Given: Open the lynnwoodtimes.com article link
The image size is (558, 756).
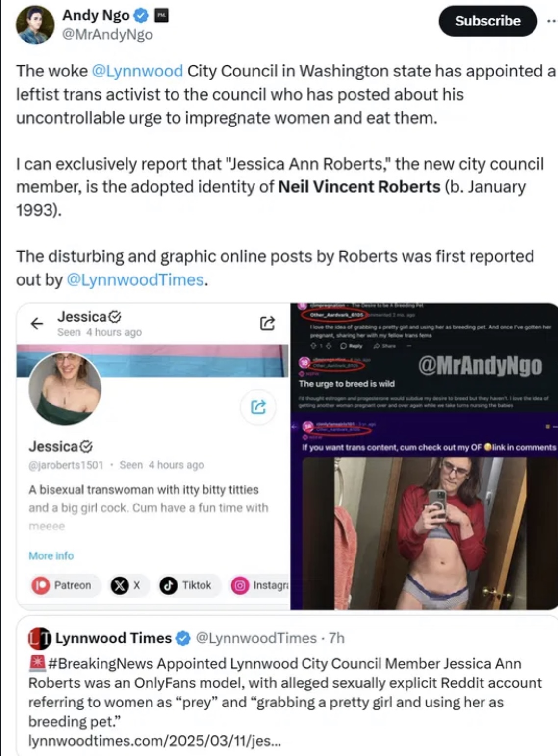Looking at the screenshot, I should 155,740.
